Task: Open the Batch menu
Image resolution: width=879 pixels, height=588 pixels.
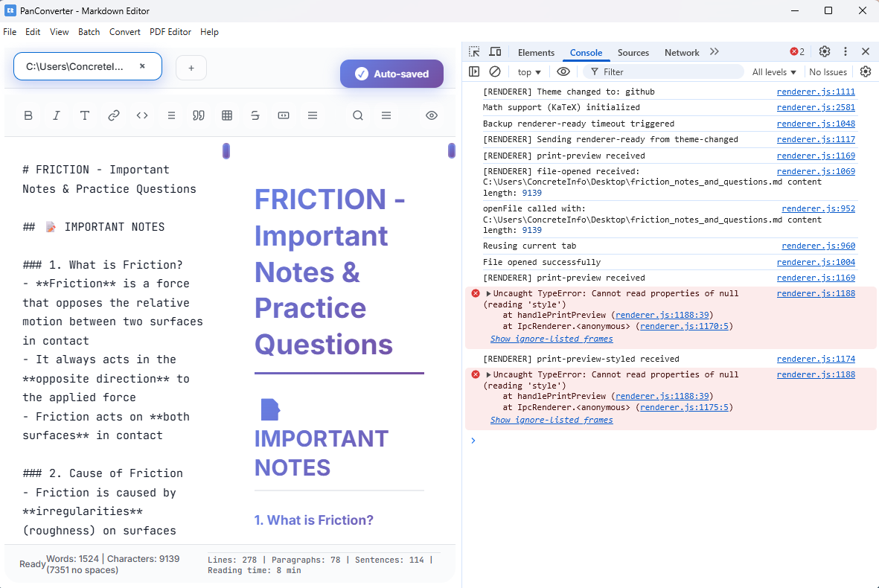Action: click(89, 32)
